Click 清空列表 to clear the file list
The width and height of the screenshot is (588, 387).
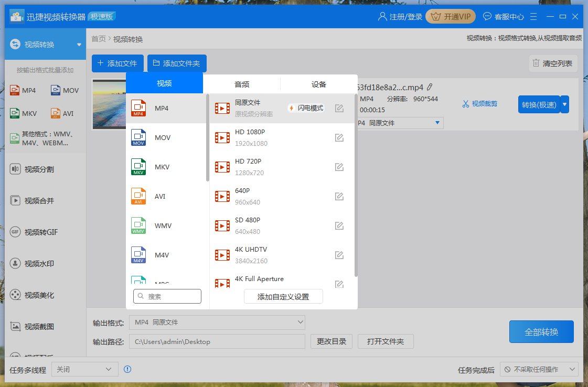coord(553,63)
